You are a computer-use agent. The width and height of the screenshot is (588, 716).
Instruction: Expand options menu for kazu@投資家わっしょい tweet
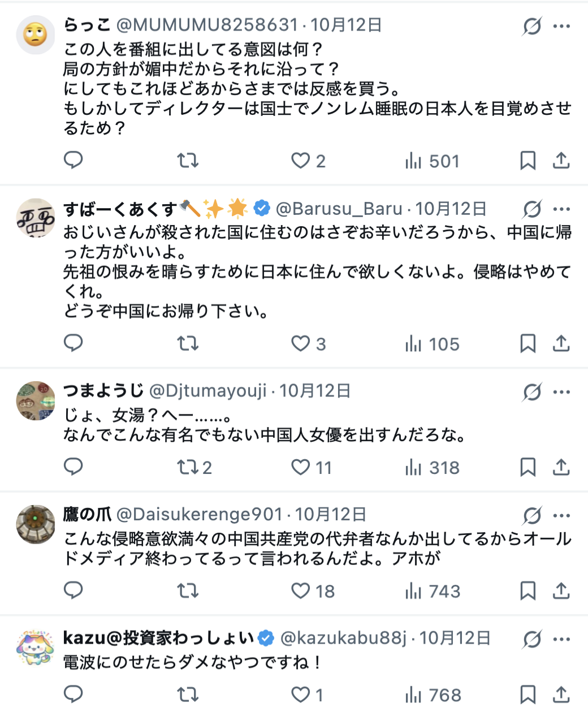click(x=561, y=639)
